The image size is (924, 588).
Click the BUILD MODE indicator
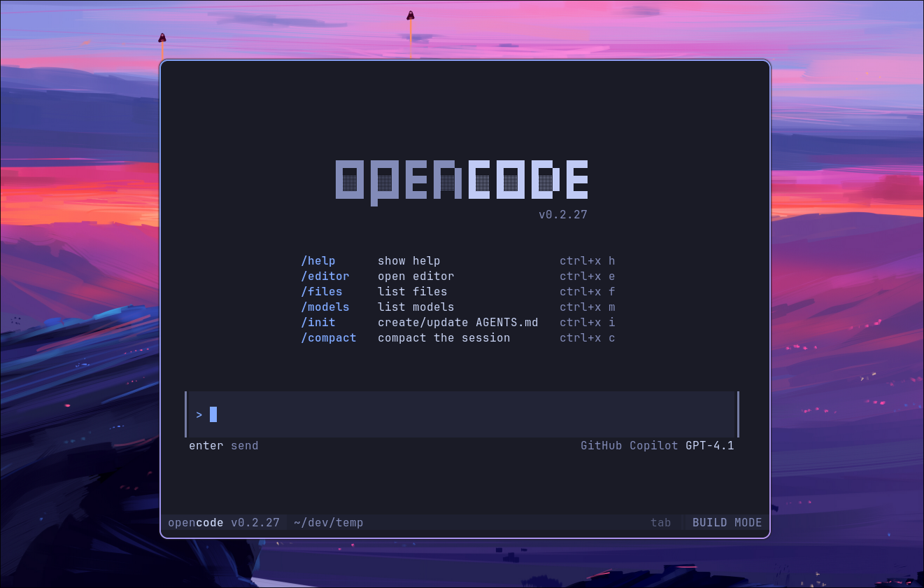727,523
